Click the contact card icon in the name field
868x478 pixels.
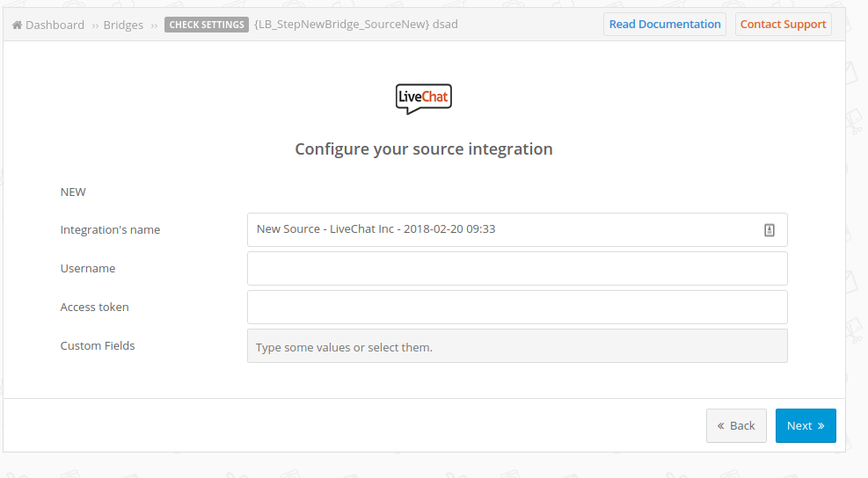pyautogui.click(x=770, y=230)
